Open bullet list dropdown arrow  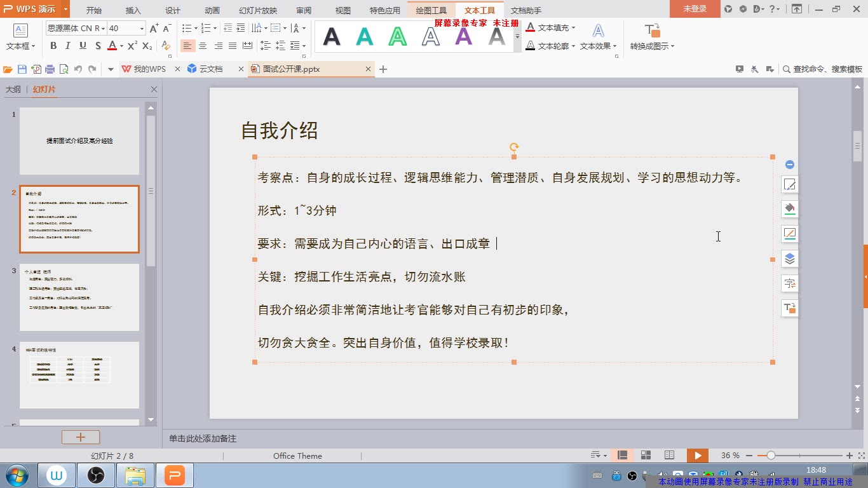click(x=194, y=28)
